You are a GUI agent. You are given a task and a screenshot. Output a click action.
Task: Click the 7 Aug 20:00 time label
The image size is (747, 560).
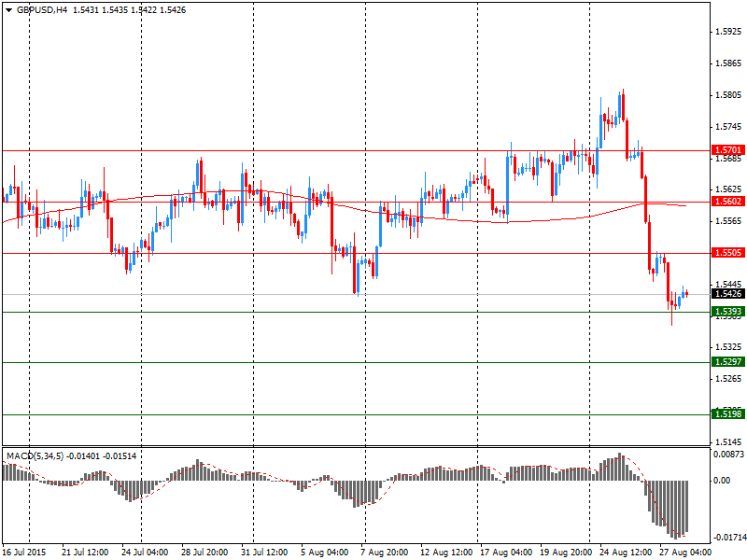[x=385, y=553]
